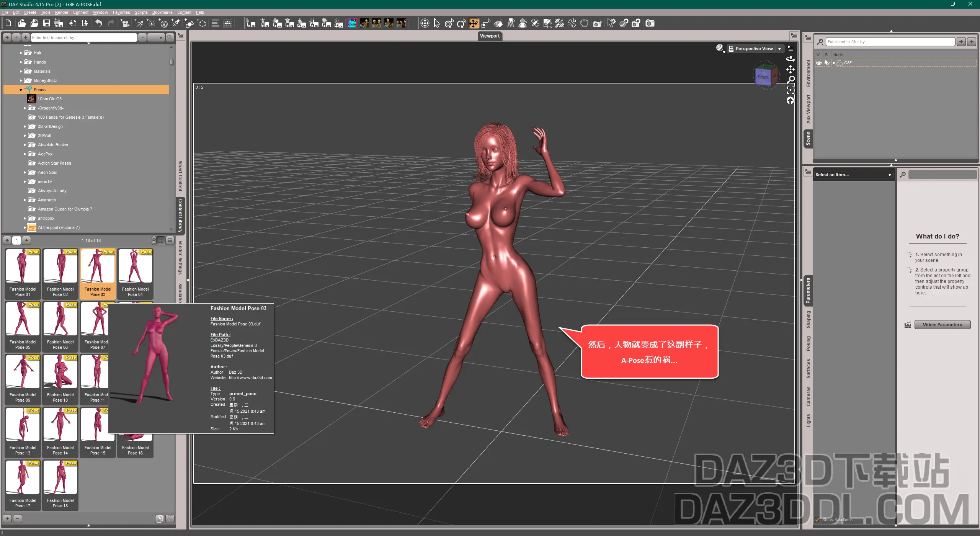Select the Universal tool in toolbar

coord(449,23)
